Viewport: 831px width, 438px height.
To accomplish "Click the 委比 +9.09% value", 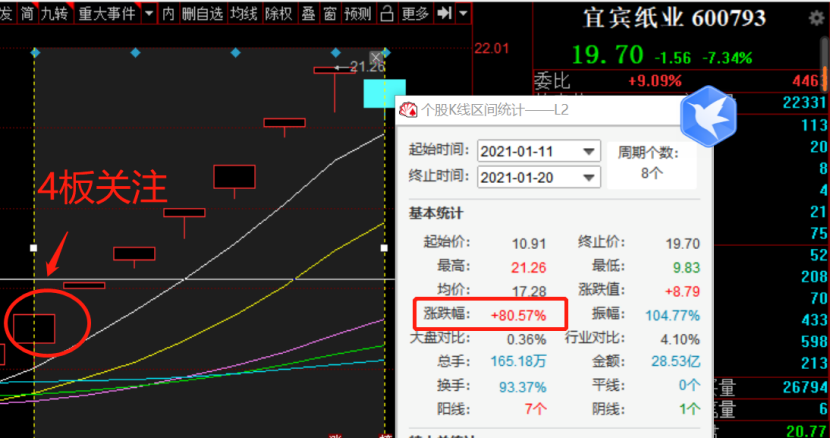I will point(655,81).
